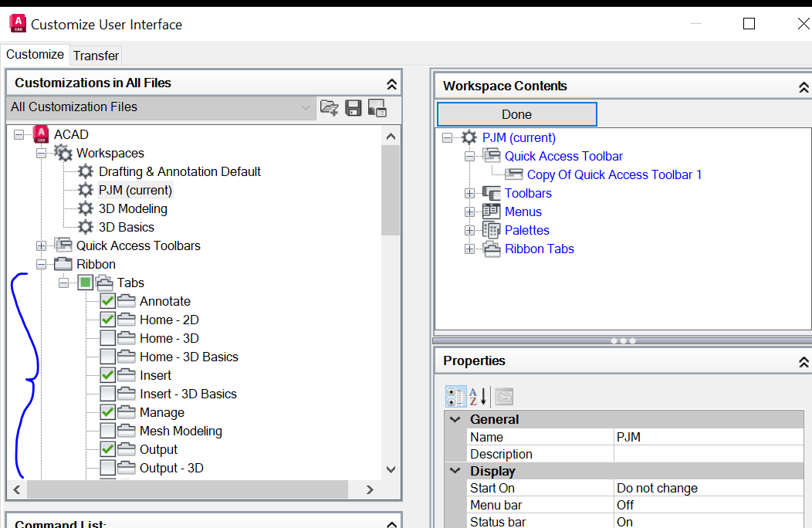The height and width of the screenshot is (528, 812).
Task: Click the greyed property pages icon in Properties
Action: [x=504, y=397]
